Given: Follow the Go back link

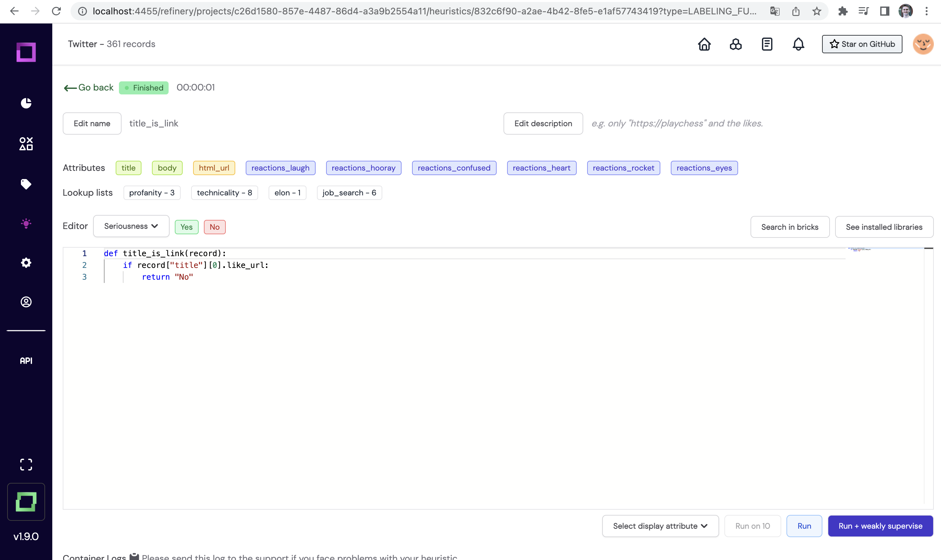Looking at the screenshot, I should (89, 88).
